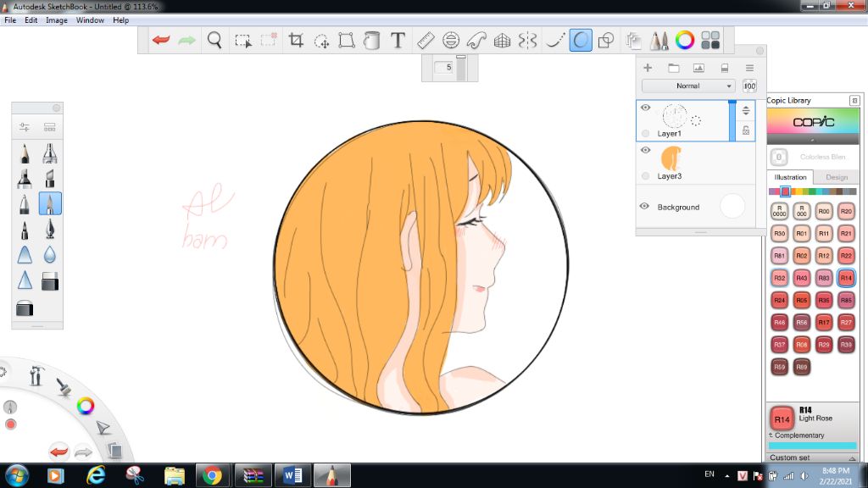Activate the Text tool
The height and width of the screenshot is (488, 868).
tap(398, 41)
